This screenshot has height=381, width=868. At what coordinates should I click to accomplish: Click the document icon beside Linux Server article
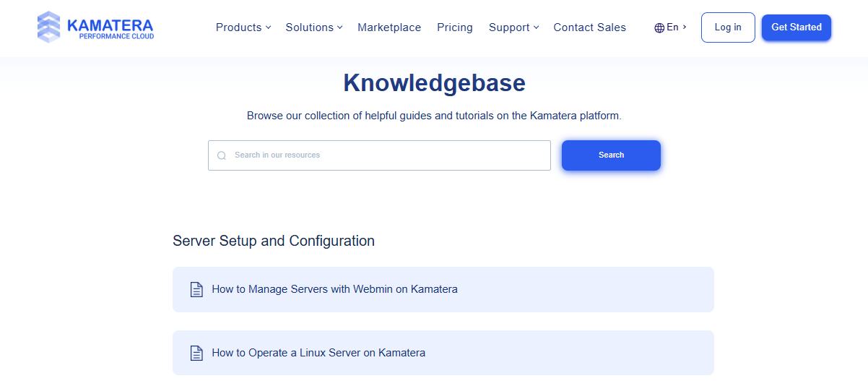coord(196,353)
